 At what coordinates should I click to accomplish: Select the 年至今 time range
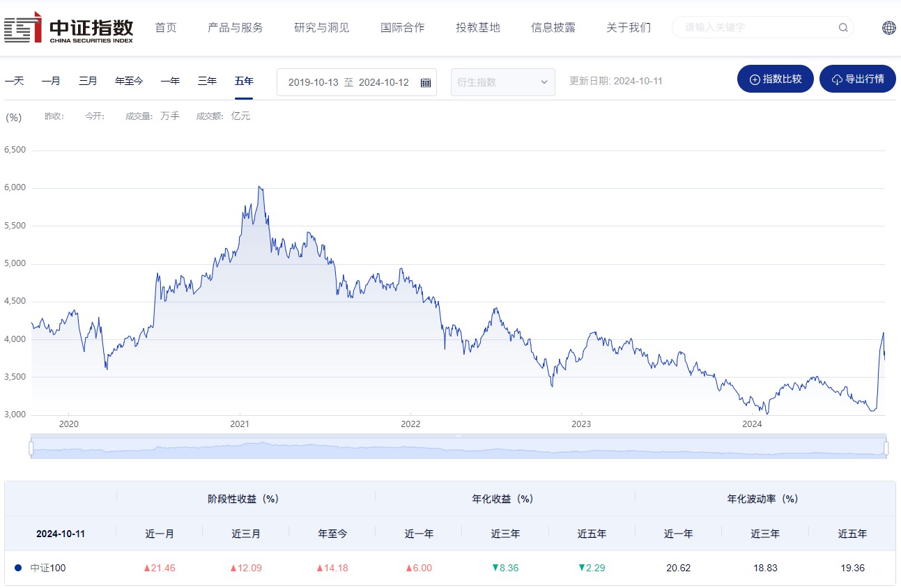pos(129,81)
